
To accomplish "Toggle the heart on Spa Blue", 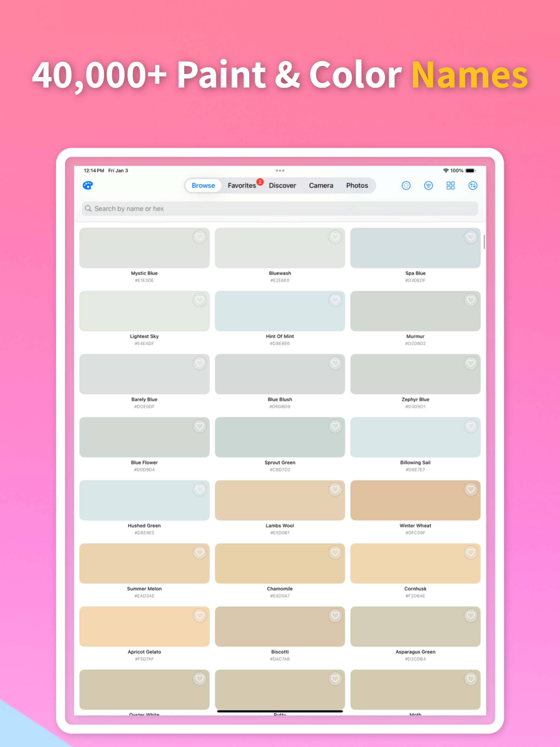I will tap(471, 237).
